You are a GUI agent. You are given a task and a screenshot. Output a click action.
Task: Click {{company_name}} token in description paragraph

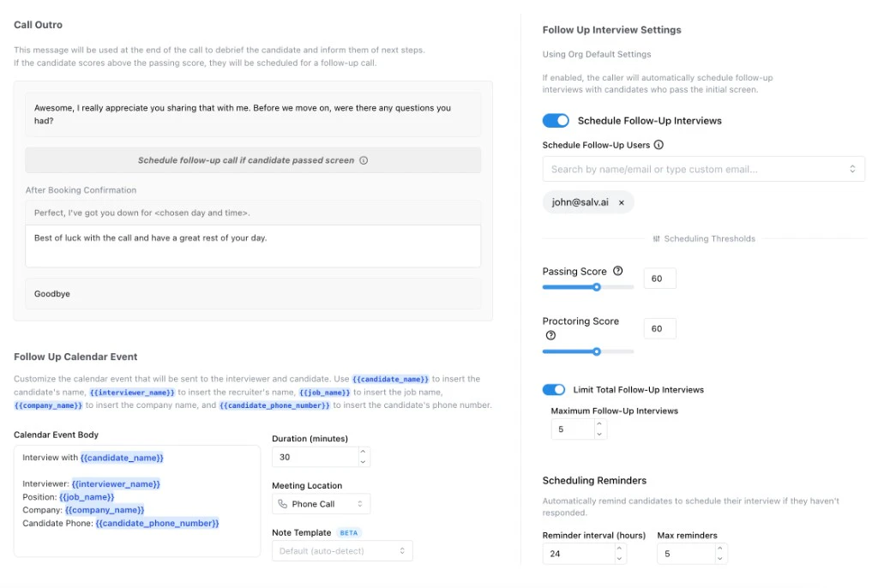point(48,405)
